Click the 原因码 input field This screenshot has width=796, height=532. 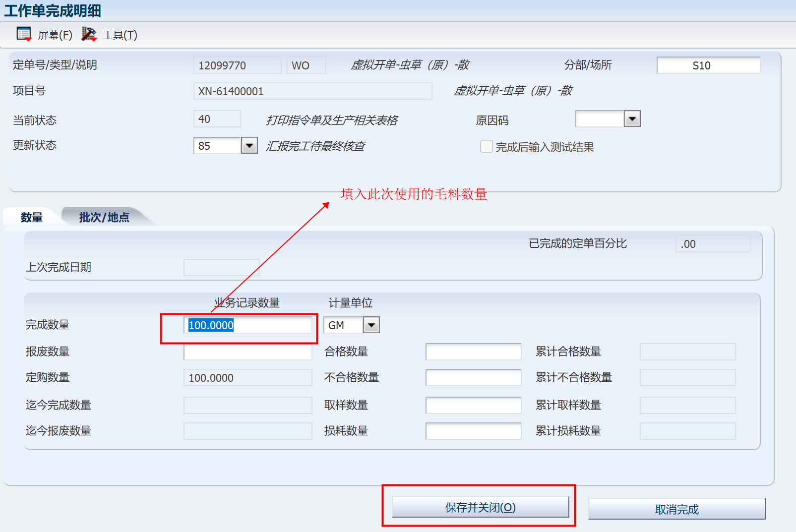point(600,119)
